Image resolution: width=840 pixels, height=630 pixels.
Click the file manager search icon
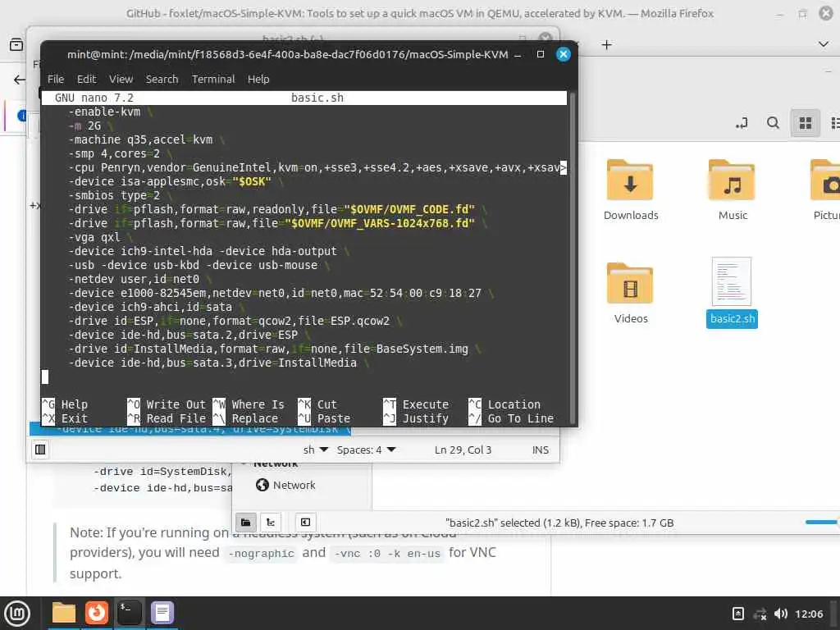tap(773, 123)
